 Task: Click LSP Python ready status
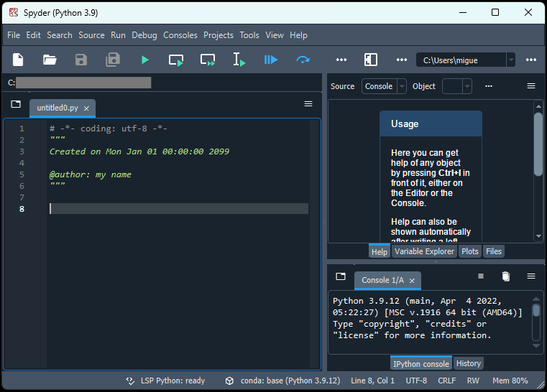tap(165, 381)
